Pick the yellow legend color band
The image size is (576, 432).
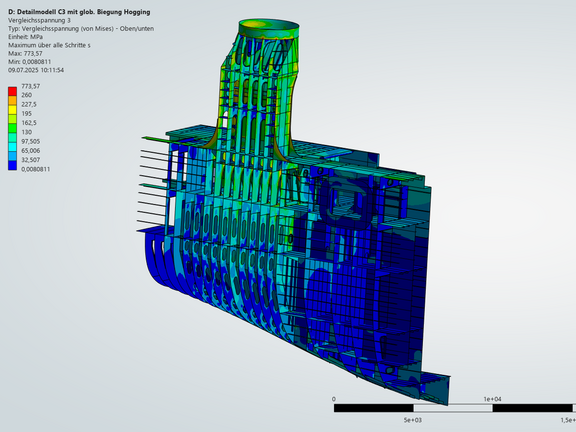[12, 109]
